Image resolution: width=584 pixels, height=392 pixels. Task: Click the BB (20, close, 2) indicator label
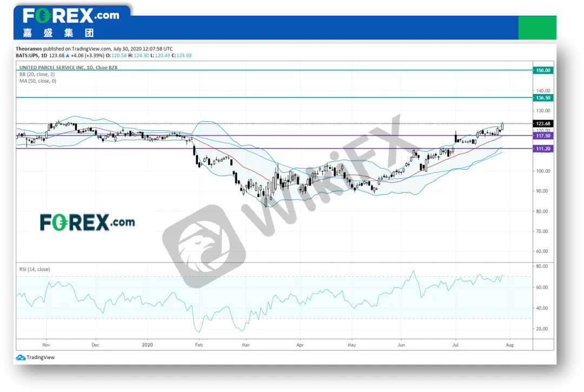pyautogui.click(x=37, y=75)
